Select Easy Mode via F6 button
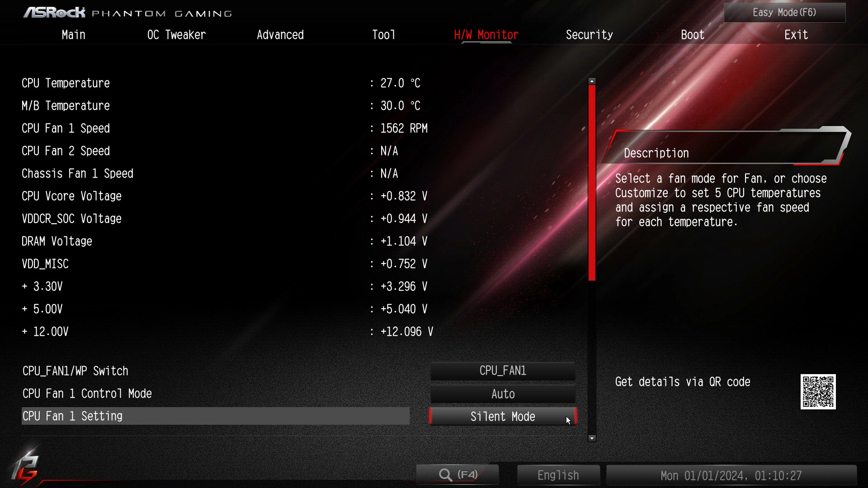The height and width of the screenshot is (488, 868). point(784,13)
